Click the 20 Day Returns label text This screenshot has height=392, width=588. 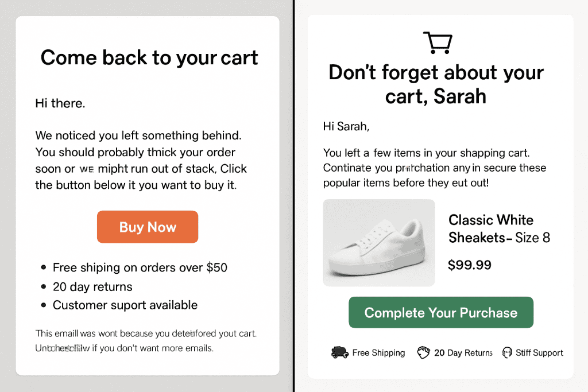(x=463, y=352)
